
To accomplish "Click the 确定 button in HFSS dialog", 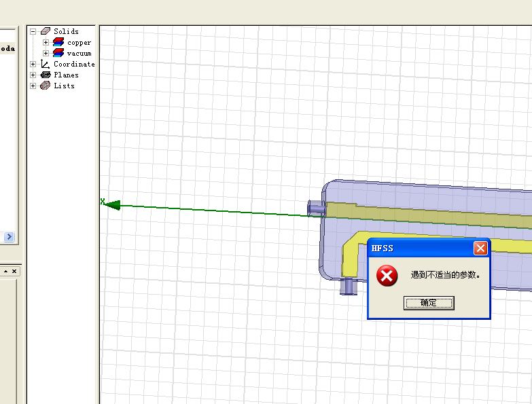I will 429,303.
